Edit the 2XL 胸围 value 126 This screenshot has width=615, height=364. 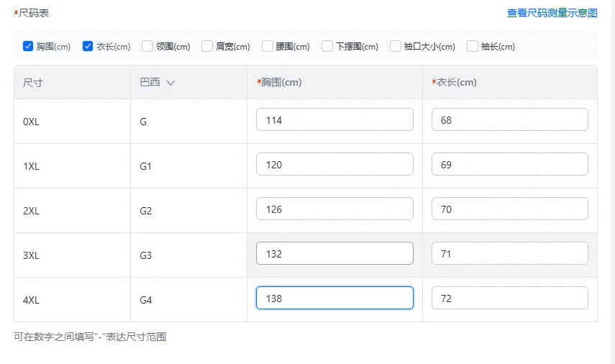(x=334, y=209)
